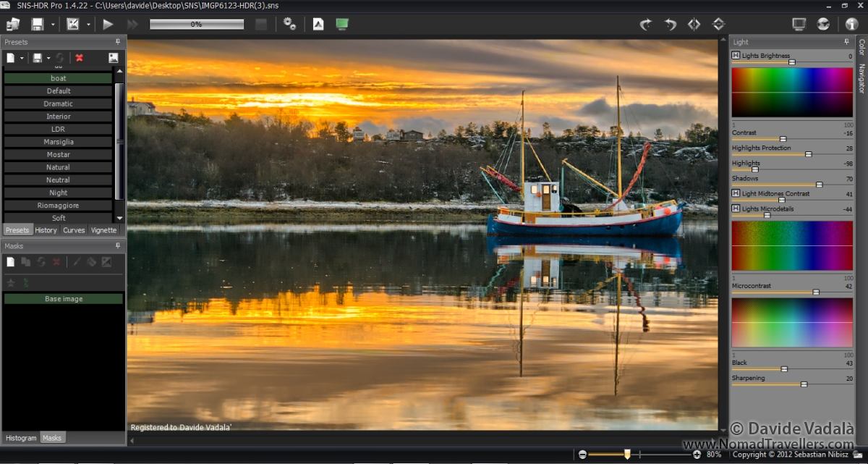Toggle the H button beside Lights Brightness
This screenshot has width=868, height=464.
(736, 56)
